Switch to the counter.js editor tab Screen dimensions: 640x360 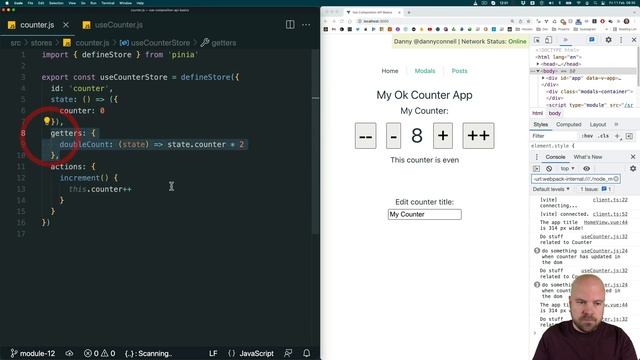[37, 25]
